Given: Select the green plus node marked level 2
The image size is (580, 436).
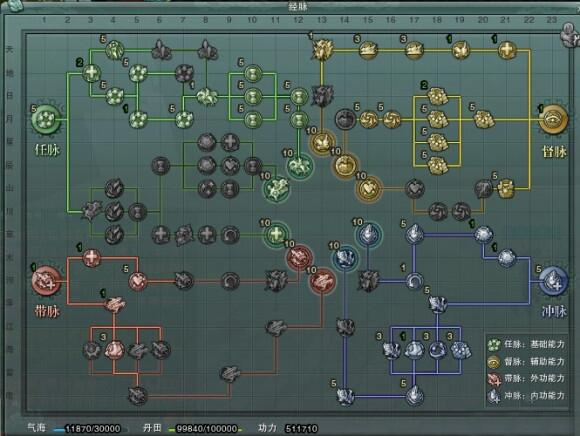Looking at the screenshot, I should 91,73.
